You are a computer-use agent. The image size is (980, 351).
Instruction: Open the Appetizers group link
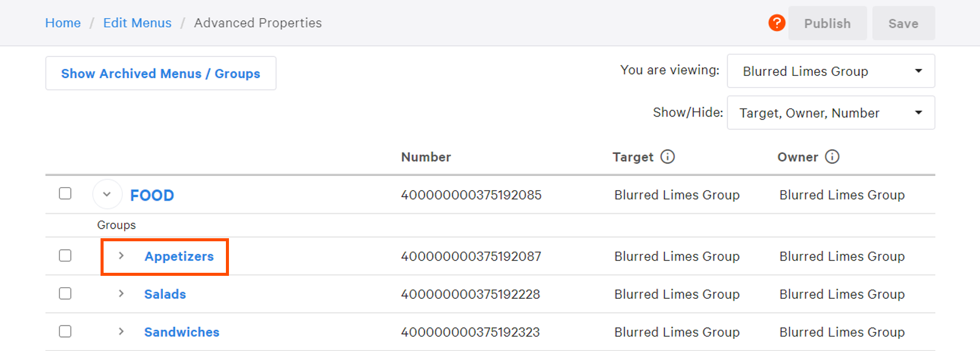(179, 256)
